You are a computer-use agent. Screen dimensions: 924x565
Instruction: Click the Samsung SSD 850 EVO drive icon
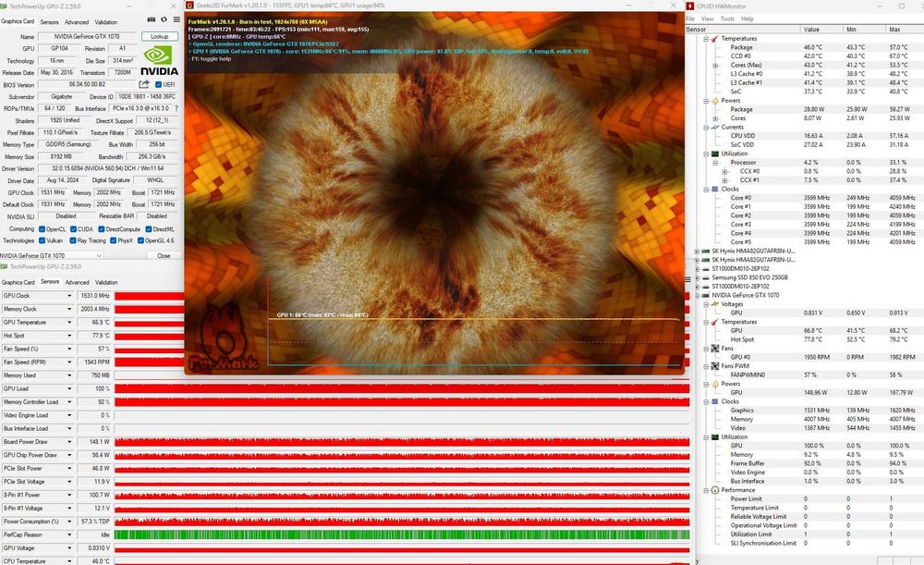tap(705, 277)
